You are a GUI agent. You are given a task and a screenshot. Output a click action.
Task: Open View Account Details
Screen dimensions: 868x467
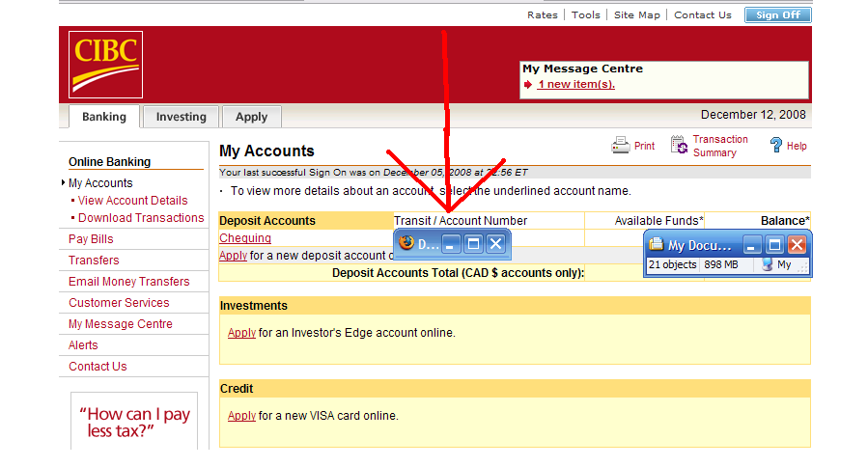(133, 201)
